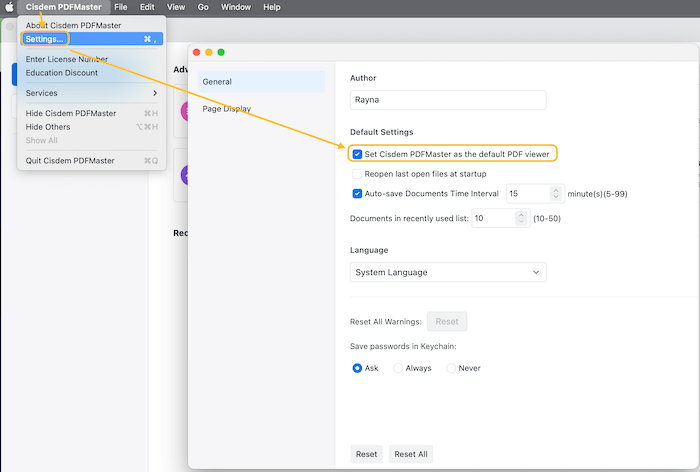The image size is (700, 472).
Task: Switch to the Page Display tab
Action: [226, 108]
